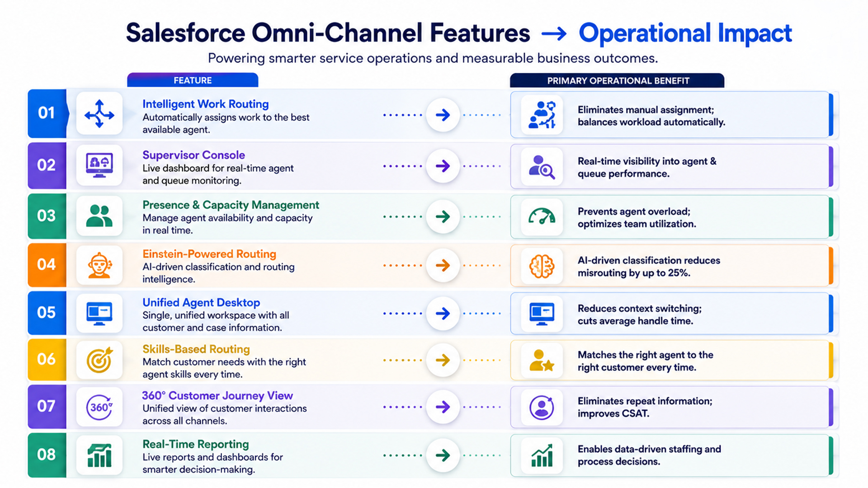Click the Real-Time Reporting bar chart icon on left

click(x=99, y=455)
